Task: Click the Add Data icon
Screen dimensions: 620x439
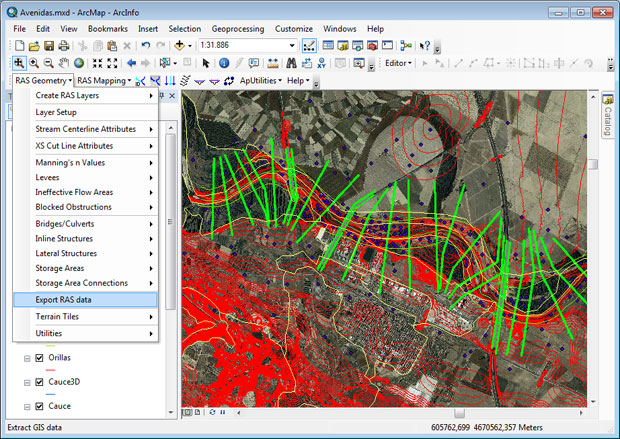Action: (x=179, y=45)
